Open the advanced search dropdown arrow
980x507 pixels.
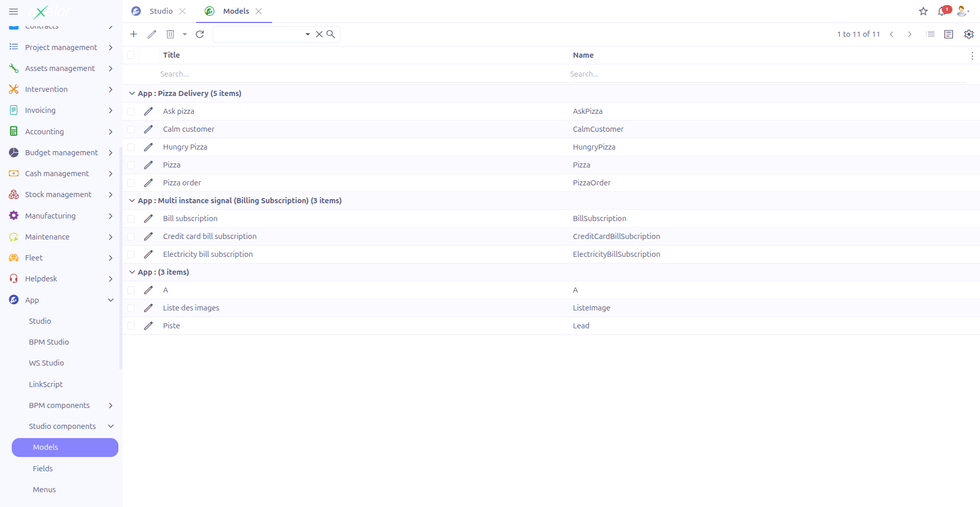(308, 34)
